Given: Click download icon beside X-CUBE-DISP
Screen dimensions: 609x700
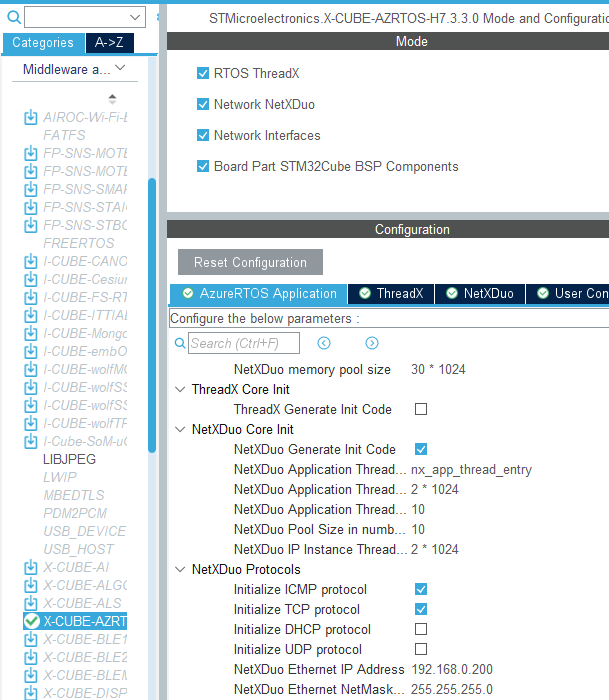Looking at the screenshot, I should point(30,693).
